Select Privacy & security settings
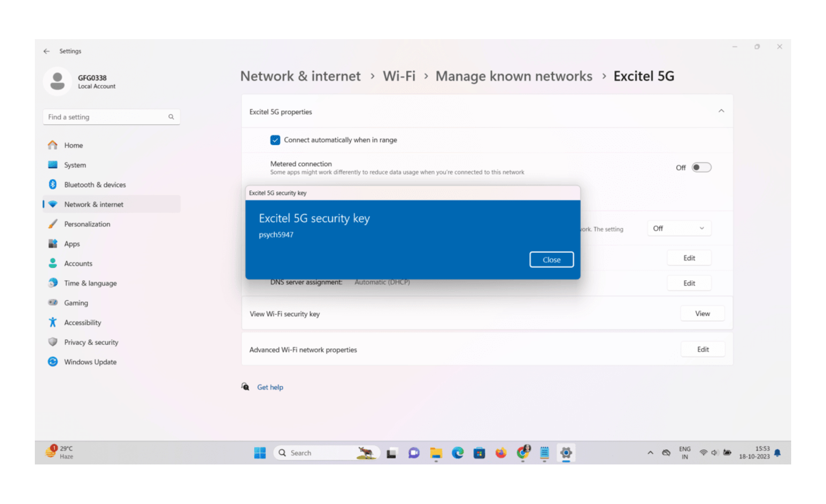Image resolution: width=826 pixels, height=504 pixels. [x=91, y=342]
